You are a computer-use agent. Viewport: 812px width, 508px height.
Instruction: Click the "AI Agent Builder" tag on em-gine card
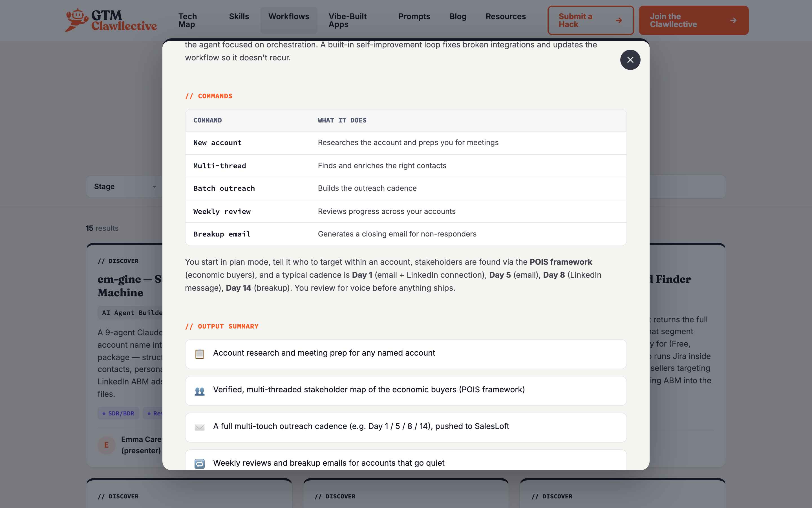coord(131,313)
